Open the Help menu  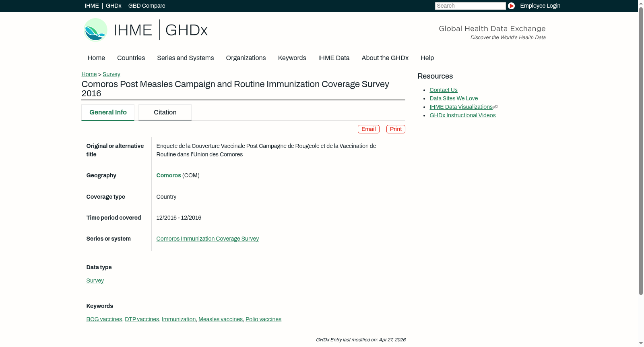coord(427,58)
